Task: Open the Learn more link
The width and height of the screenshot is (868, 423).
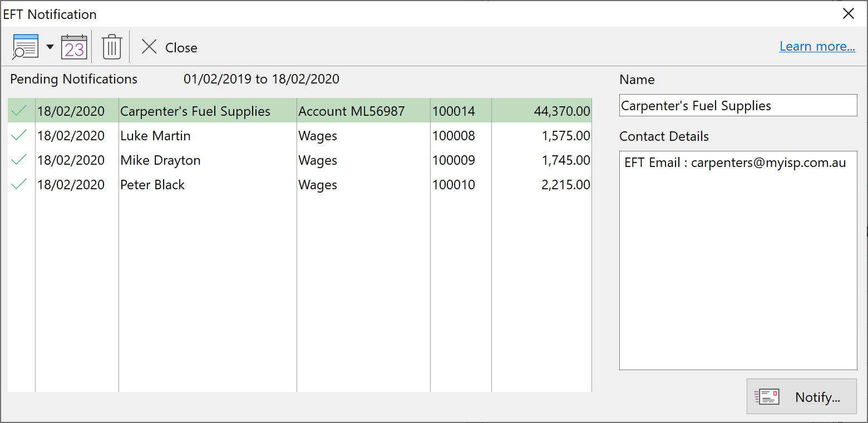Action: [x=817, y=47]
